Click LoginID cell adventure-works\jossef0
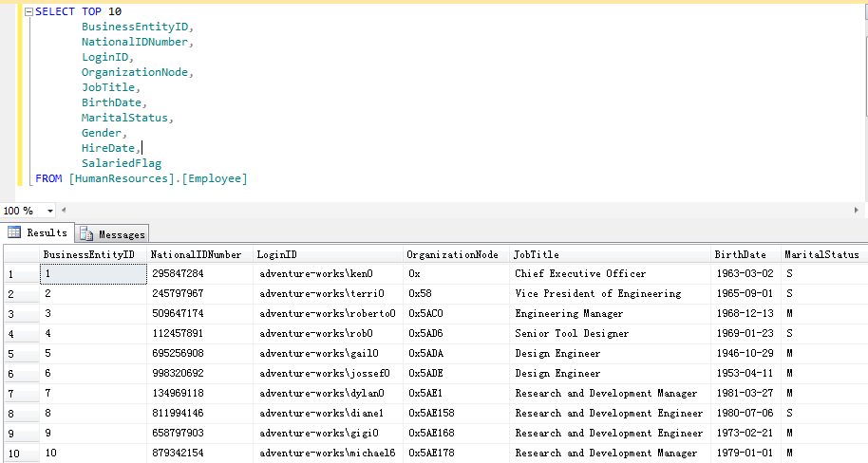Viewport: 868px width, 463px height. [329, 374]
